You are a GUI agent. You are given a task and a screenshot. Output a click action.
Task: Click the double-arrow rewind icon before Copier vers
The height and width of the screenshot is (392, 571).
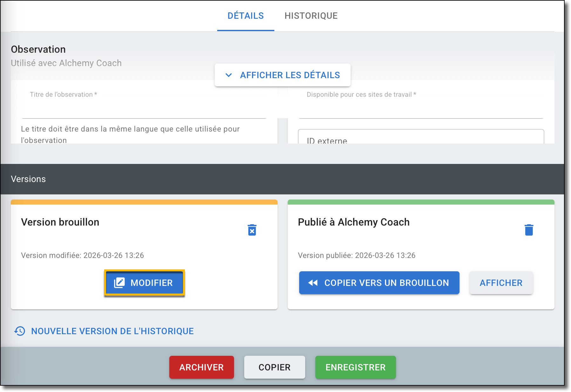313,283
